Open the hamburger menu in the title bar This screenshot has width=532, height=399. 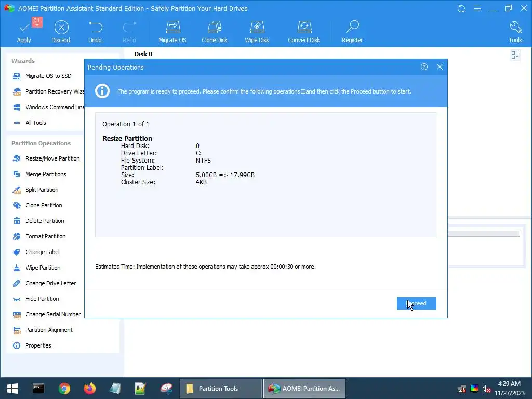477,8
